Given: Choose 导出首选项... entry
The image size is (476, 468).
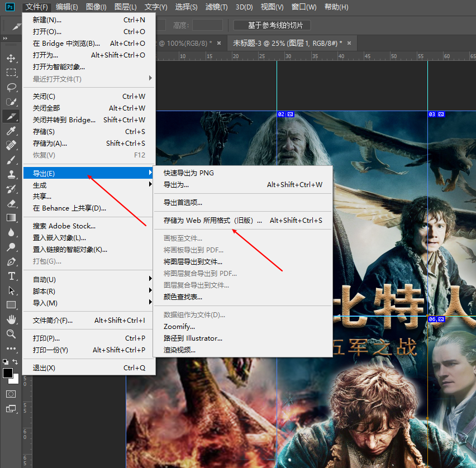Looking at the screenshot, I should coord(243,202).
